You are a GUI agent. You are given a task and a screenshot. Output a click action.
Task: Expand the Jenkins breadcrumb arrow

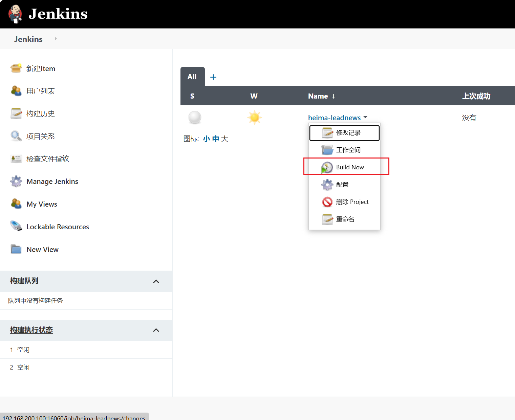56,39
